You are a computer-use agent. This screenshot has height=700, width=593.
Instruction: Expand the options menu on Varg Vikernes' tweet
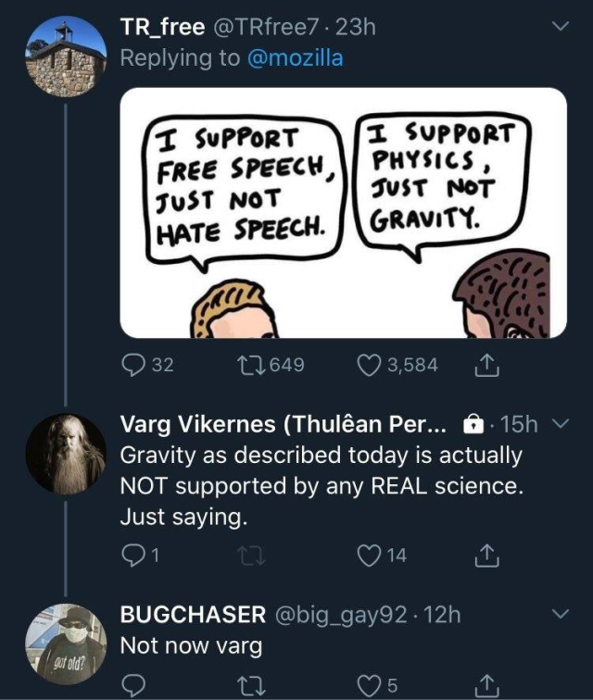[559, 424]
